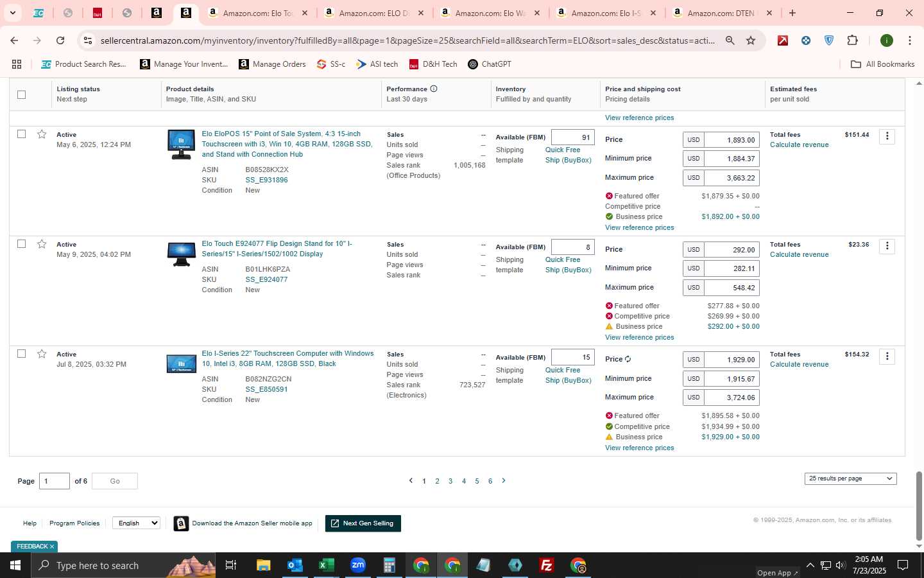Click the Go page button
The image size is (924, 578).
tap(115, 481)
